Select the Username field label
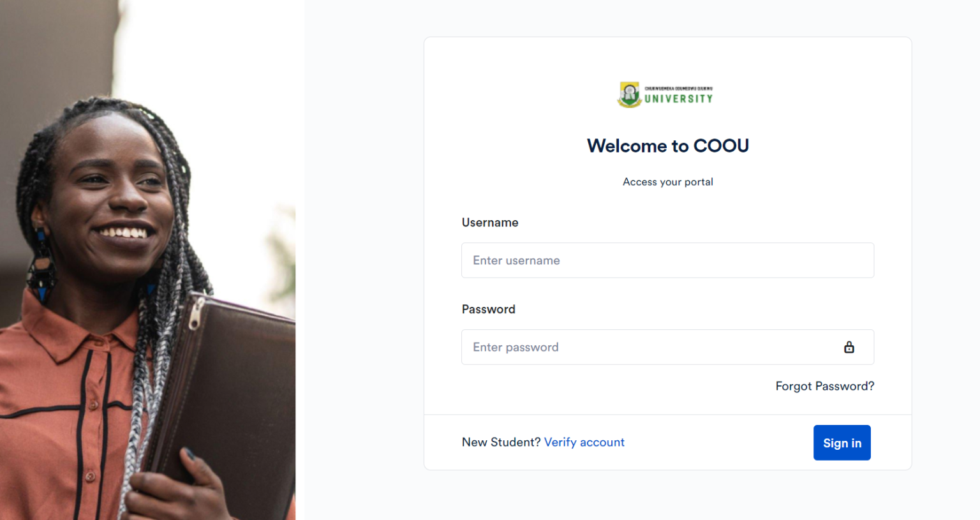The height and width of the screenshot is (520, 980). [490, 222]
